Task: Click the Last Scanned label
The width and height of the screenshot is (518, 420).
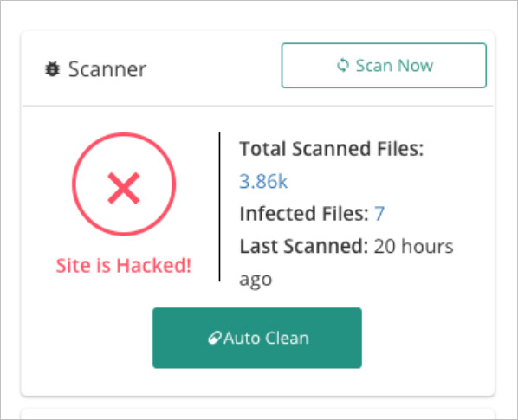Action: pos(303,246)
